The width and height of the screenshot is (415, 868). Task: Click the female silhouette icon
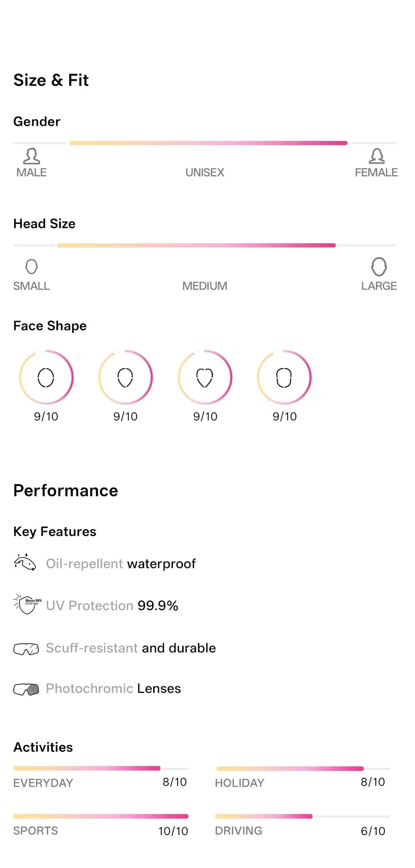[x=377, y=156]
